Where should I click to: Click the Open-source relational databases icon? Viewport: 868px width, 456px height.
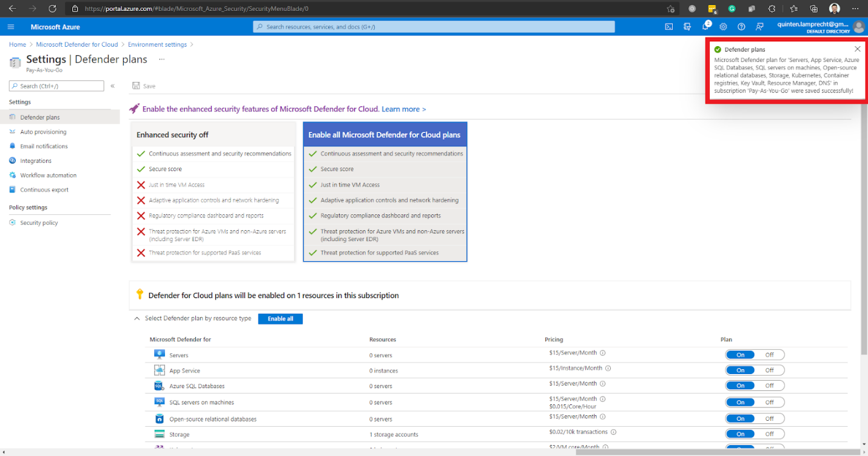tap(160, 419)
